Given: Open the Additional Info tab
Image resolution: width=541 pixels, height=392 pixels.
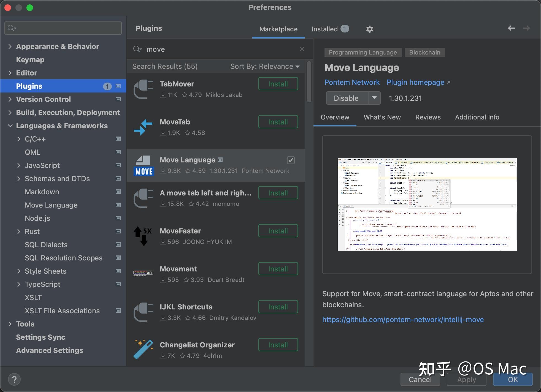Looking at the screenshot, I should click(477, 117).
